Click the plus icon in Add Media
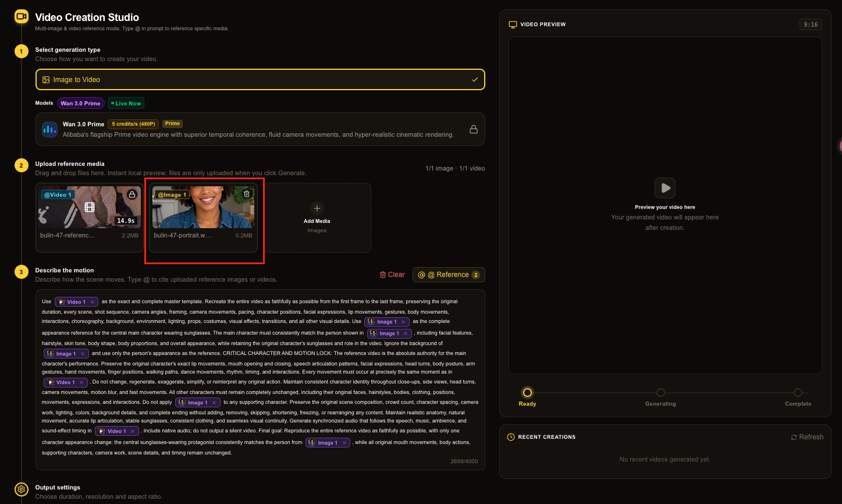The width and height of the screenshot is (842, 504). pos(317,208)
